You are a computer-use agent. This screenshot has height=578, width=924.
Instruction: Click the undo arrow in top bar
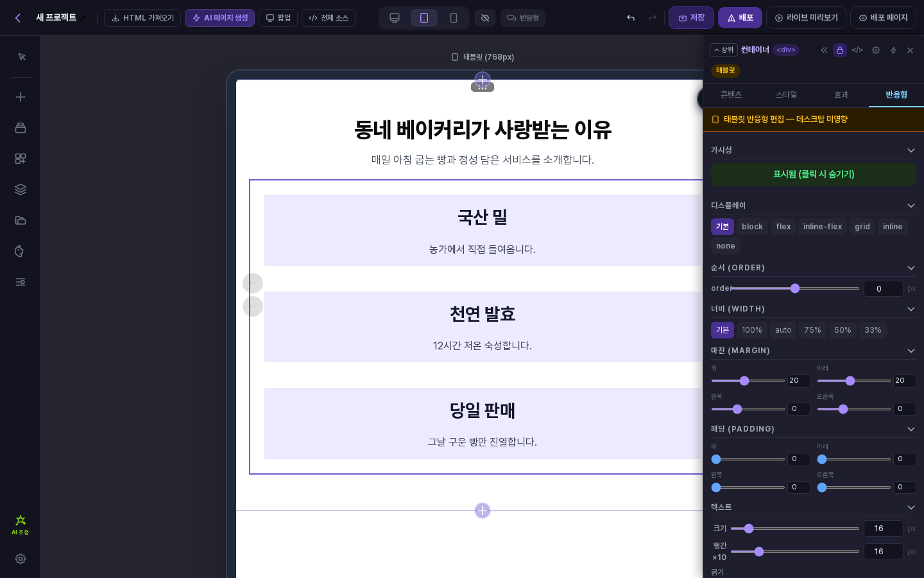[631, 18]
